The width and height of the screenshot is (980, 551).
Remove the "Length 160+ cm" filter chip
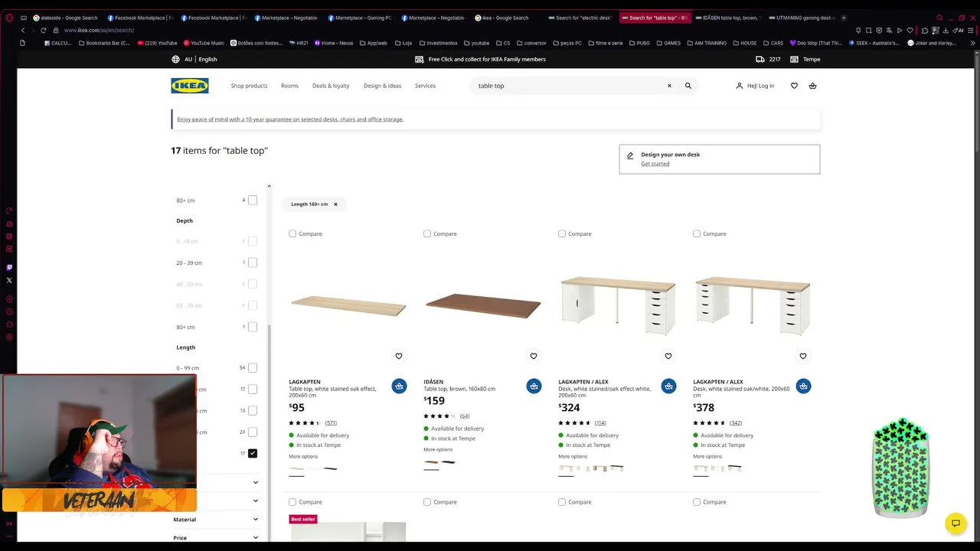point(335,204)
